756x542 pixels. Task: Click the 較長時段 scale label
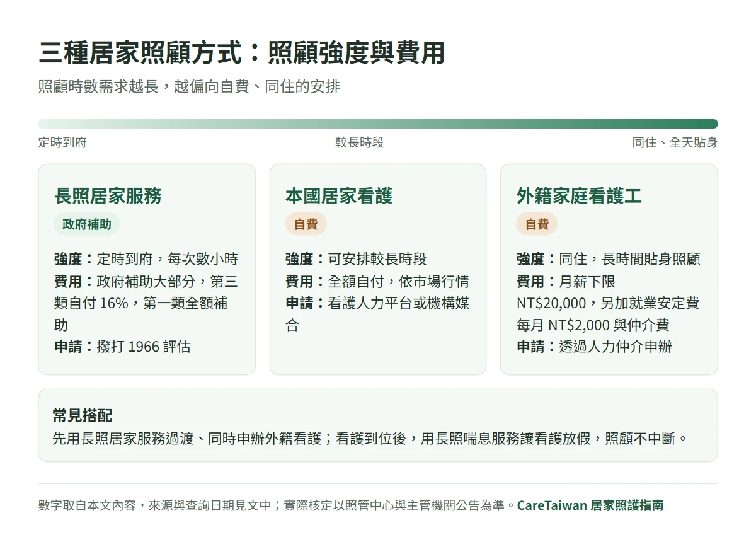[x=359, y=142]
